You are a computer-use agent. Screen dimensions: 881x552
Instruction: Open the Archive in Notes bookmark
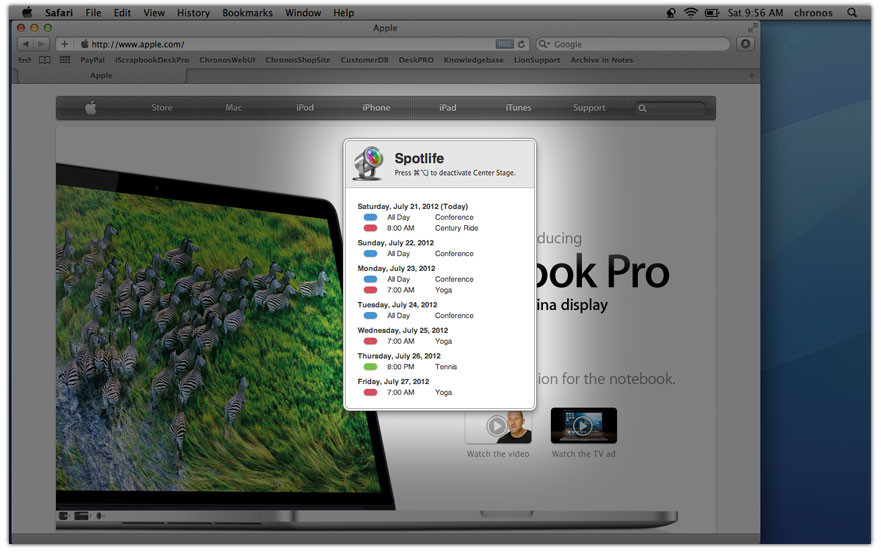(602, 60)
